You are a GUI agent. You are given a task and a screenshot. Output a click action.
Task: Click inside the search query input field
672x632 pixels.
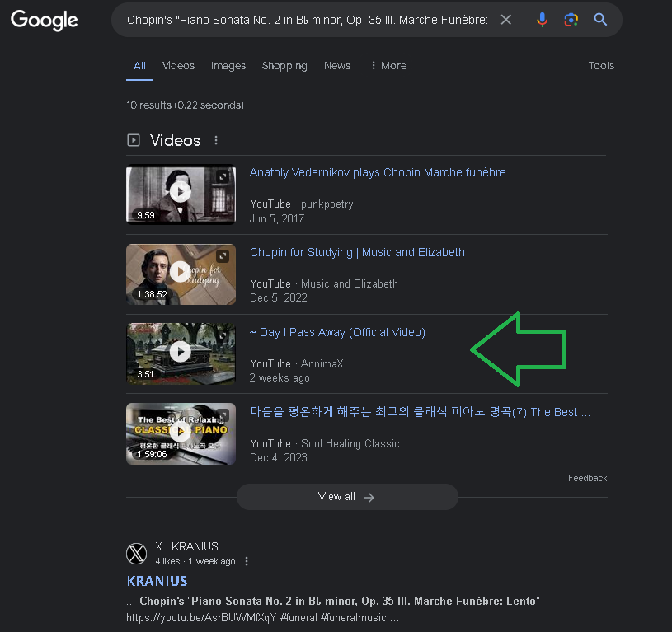pyautogui.click(x=308, y=20)
